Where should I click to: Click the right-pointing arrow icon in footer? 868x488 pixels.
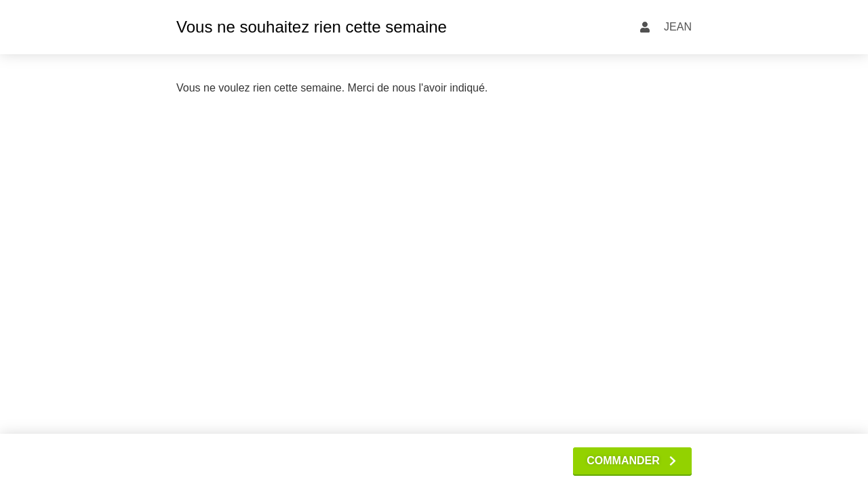(673, 461)
